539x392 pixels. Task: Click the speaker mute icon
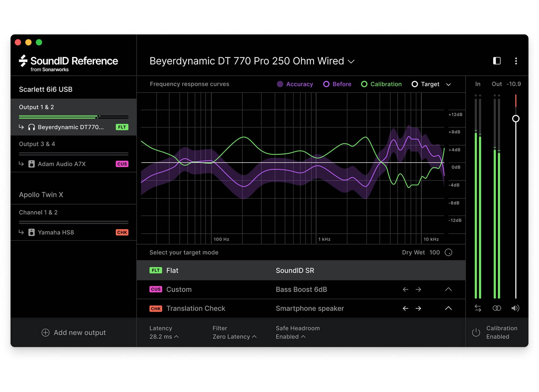pyautogui.click(x=515, y=308)
